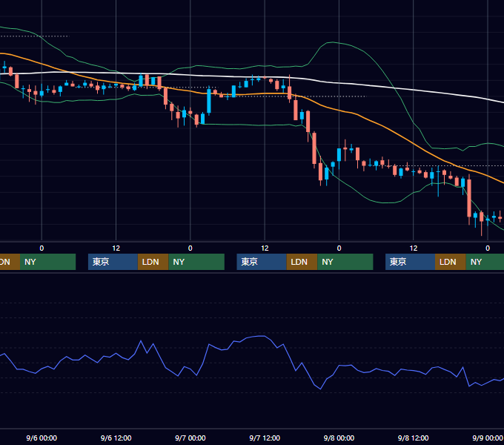Click hour label 12 above 9/6 12:00
This screenshot has width=504, height=445.
click(x=116, y=248)
